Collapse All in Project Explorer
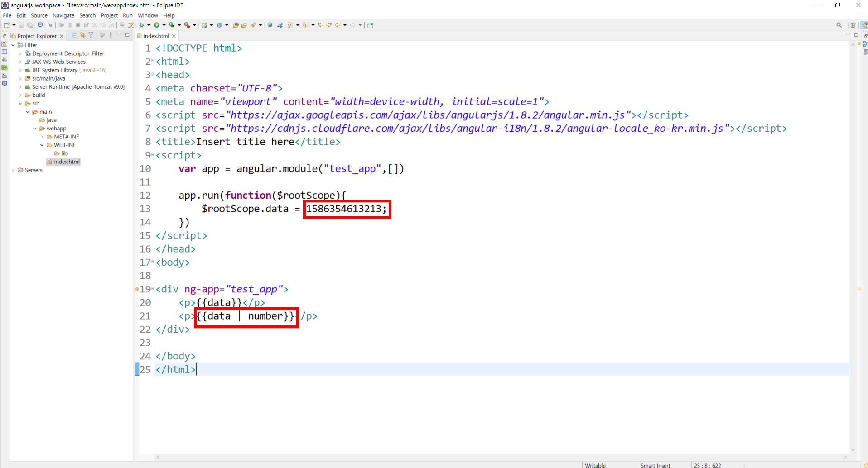868x468 pixels. point(75,35)
